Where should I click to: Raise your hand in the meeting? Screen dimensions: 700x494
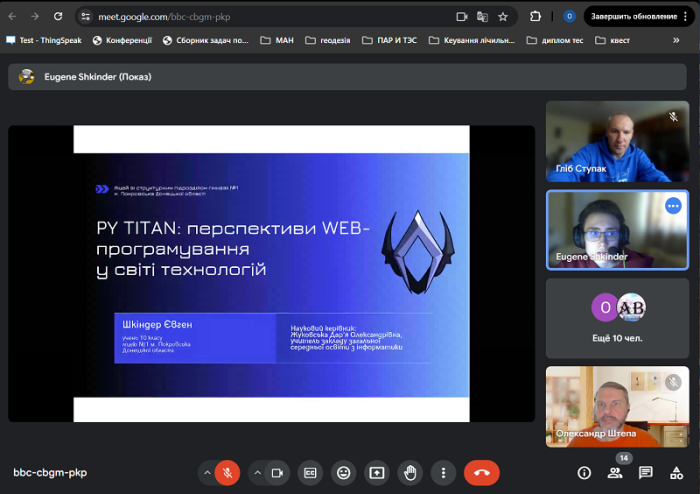point(410,472)
